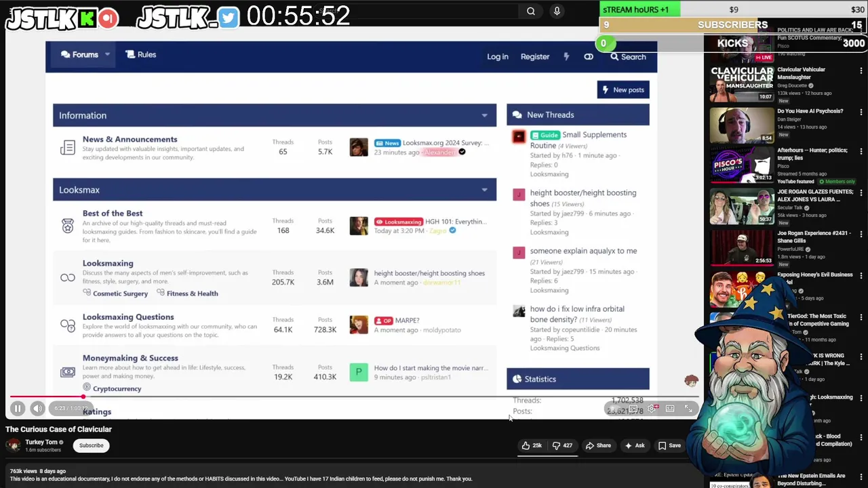Dislike the video (427 thumbs down)
The height and width of the screenshot is (488, 868).
(562, 445)
